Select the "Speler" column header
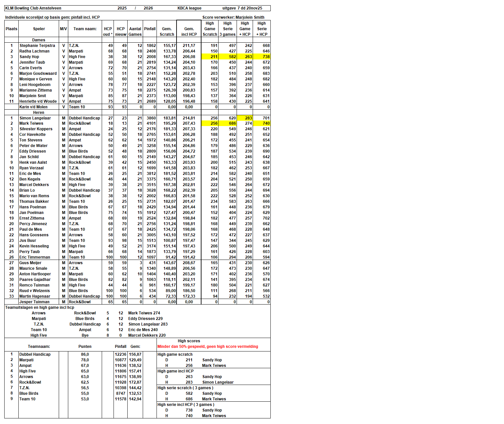The width and height of the screenshot is (504, 424). [39, 29]
